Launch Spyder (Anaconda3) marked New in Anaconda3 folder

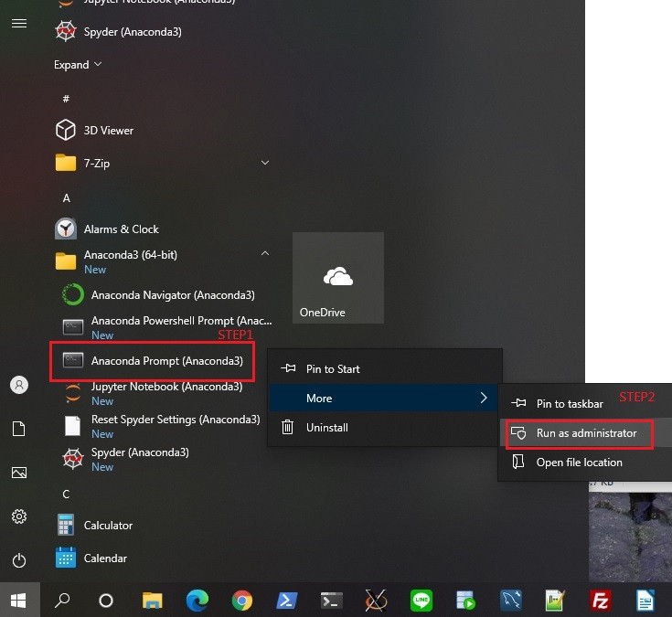(x=125, y=459)
